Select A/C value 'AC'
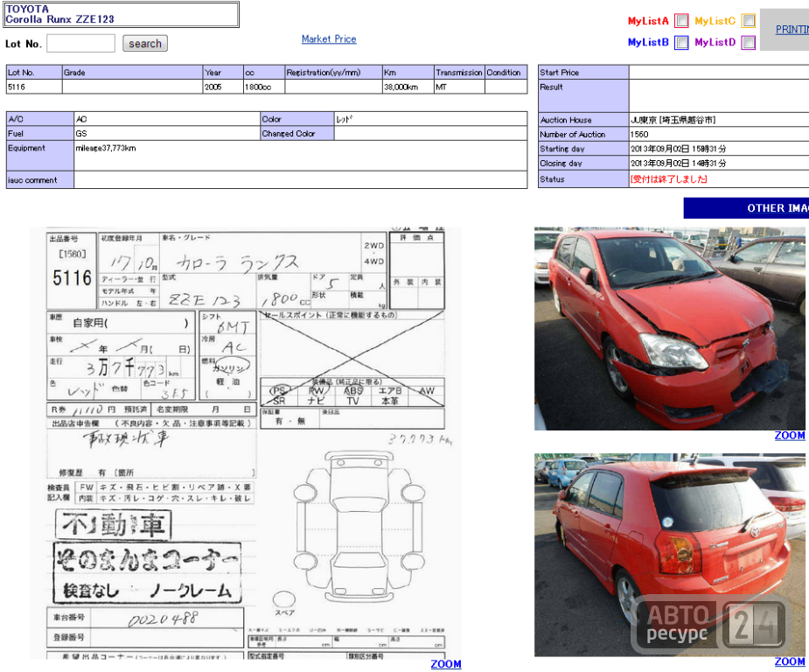The image size is (809, 672). coord(81,119)
